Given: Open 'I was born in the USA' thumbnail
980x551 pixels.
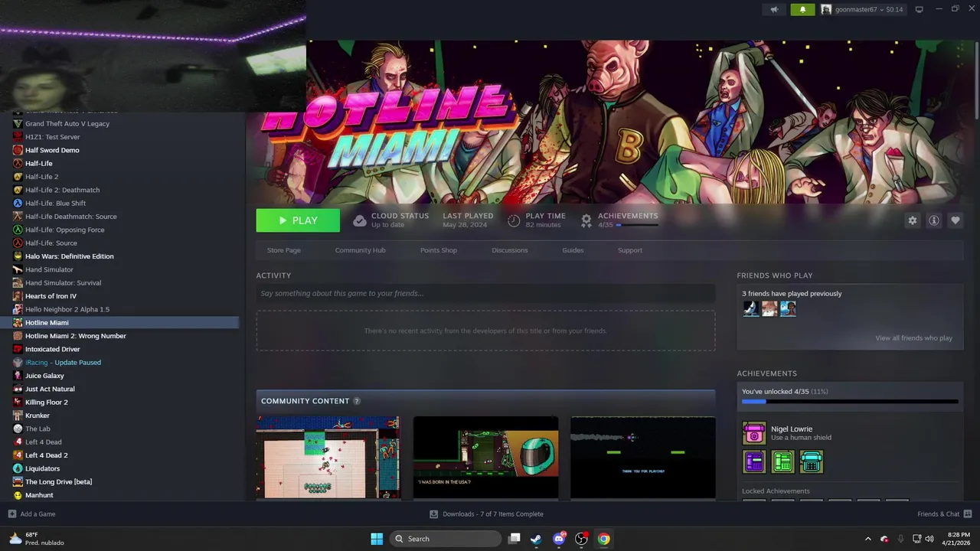Looking at the screenshot, I should tap(485, 458).
